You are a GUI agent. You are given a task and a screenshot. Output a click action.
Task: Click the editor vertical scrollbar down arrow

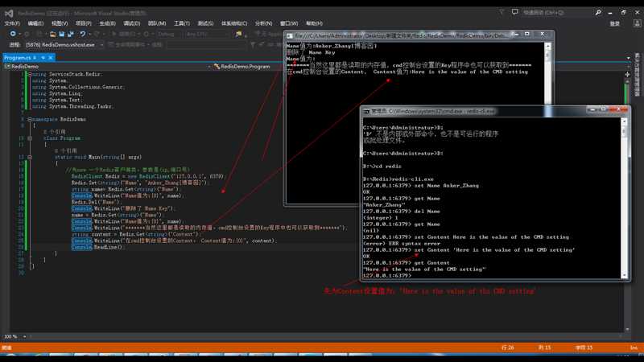coord(627,329)
